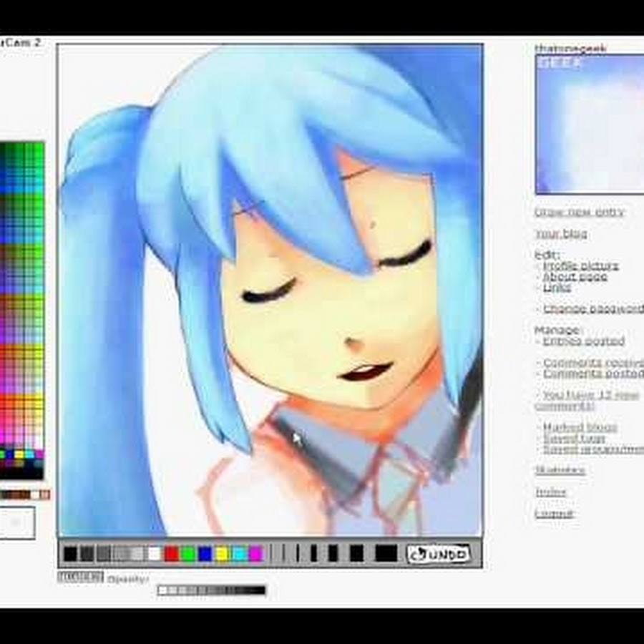Click the Undo button
644x644 pixels.
pyautogui.click(x=438, y=554)
